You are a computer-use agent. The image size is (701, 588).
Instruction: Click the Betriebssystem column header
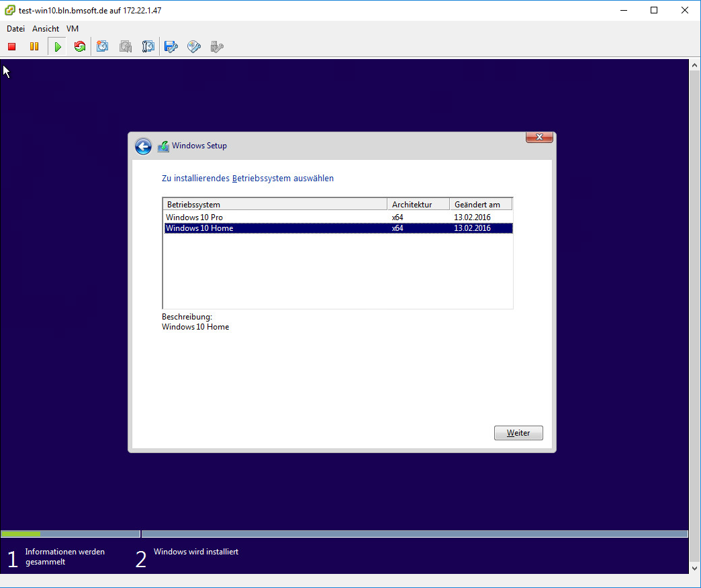275,204
